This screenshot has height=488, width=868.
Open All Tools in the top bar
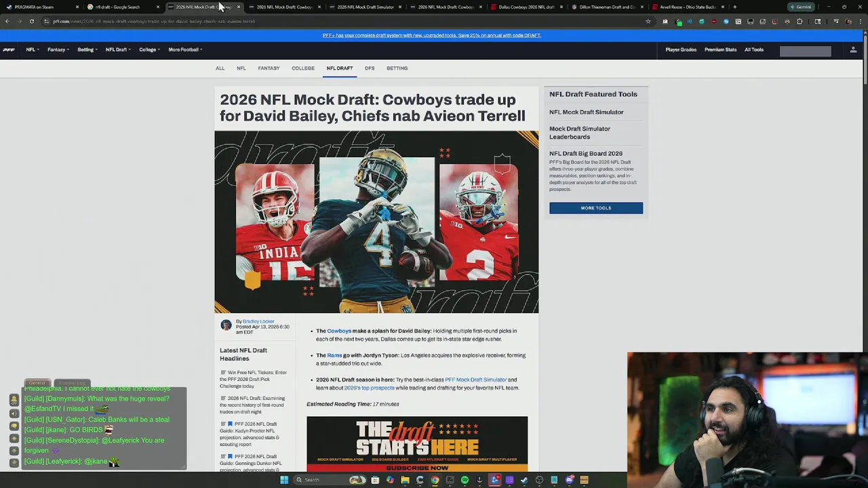click(x=754, y=49)
